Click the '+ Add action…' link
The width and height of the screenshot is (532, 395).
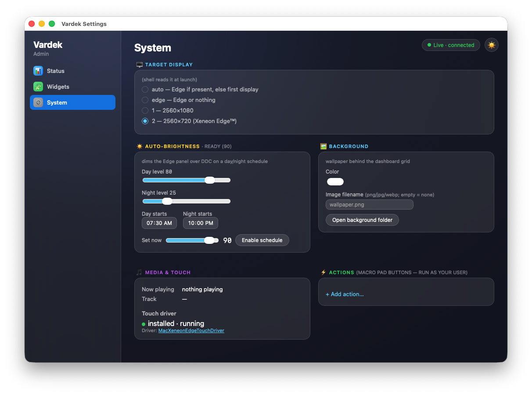pyautogui.click(x=345, y=294)
